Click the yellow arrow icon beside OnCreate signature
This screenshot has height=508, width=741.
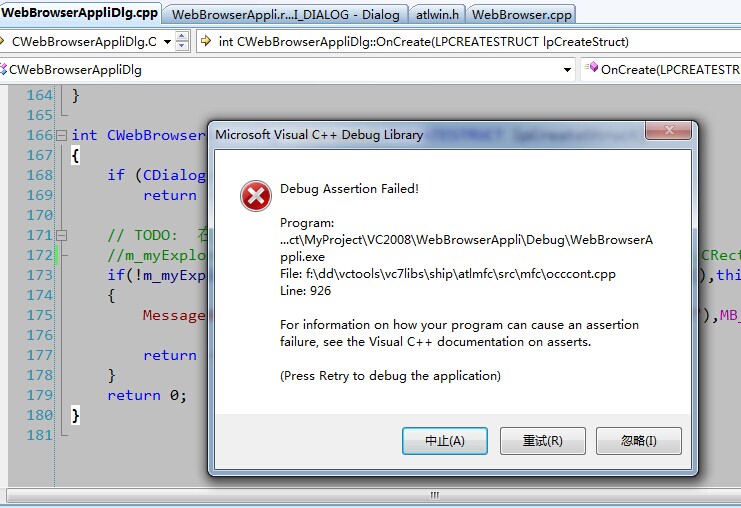point(206,41)
